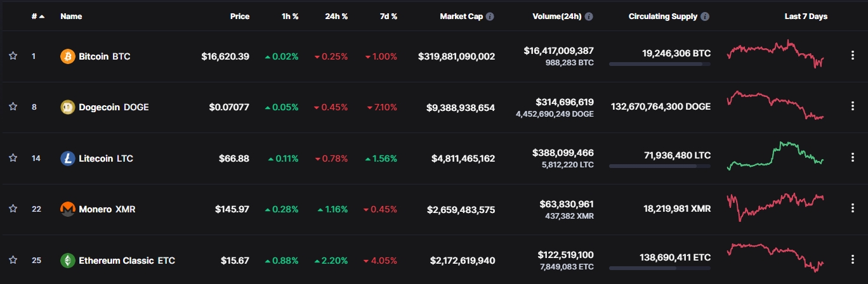Click the Litecoin logo icon
The width and height of the screenshot is (868, 284).
point(67,158)
